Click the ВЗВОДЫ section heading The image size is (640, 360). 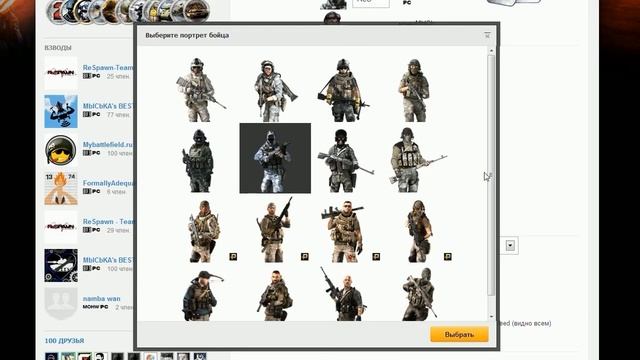pos(58,48)
